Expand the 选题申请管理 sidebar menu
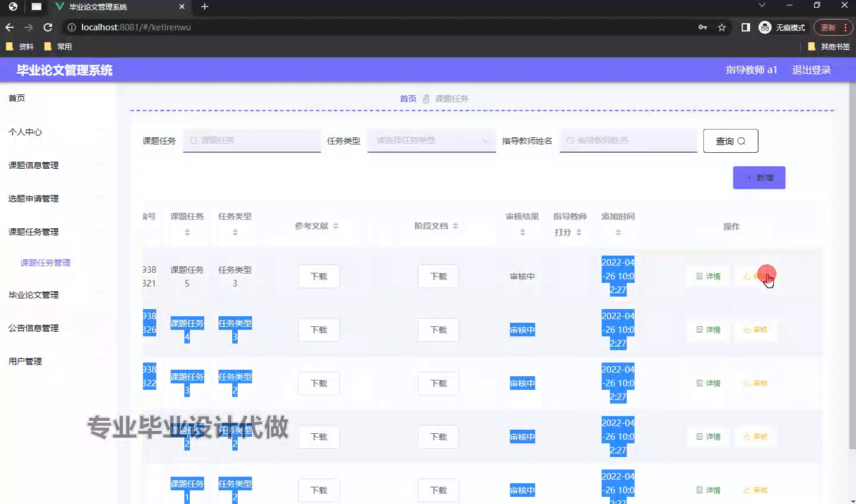The image size is (856, 504). click(x=58, y=199)
